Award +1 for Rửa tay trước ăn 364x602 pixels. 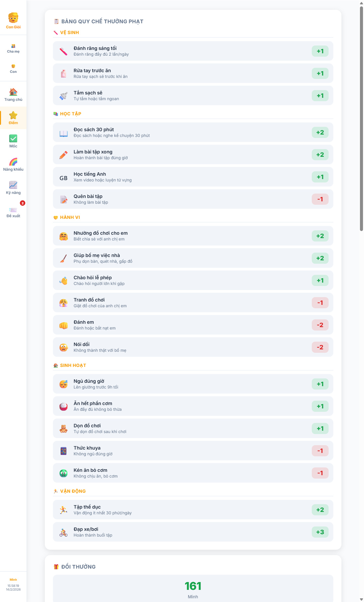[x=320, y=74]
